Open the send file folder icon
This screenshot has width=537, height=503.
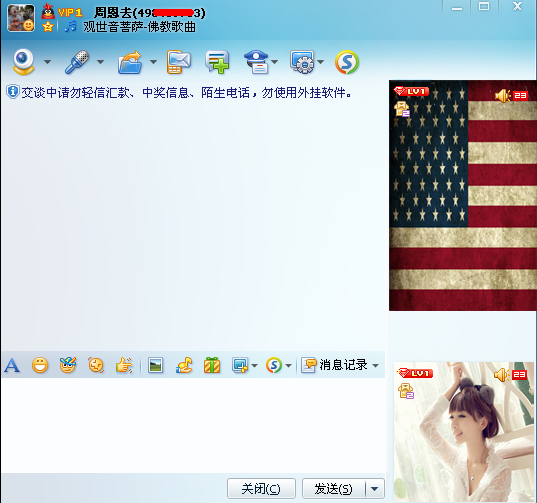(x=130, y=62)
